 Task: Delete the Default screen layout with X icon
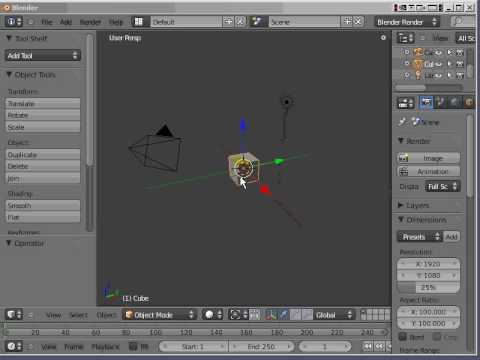(240, 22)
